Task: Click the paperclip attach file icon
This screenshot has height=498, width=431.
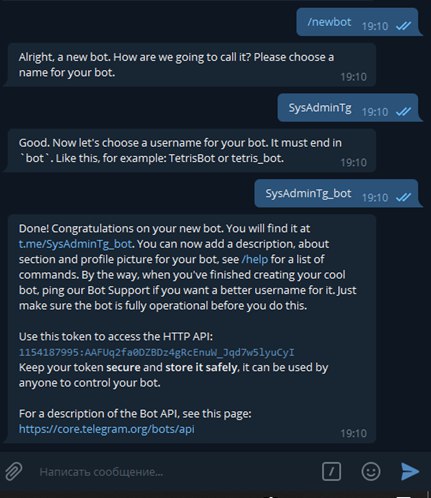Action: (x=14, y=471)
